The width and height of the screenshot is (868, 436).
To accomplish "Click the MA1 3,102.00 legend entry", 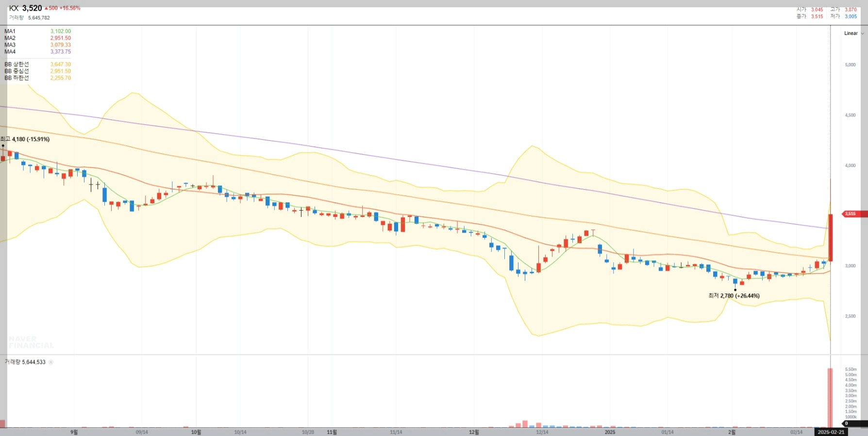I will point(37,32).
